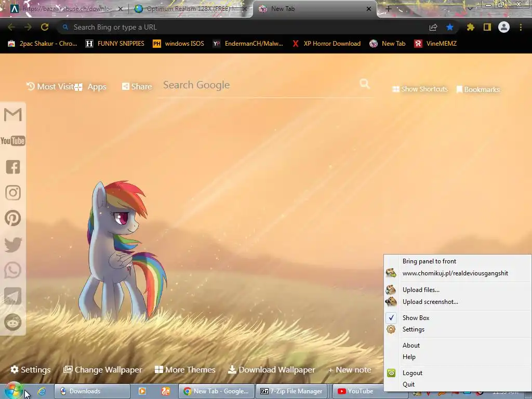Open the Reddit sidebar icon
Viewport: 532px width, 399px height.
click(13, 322)
